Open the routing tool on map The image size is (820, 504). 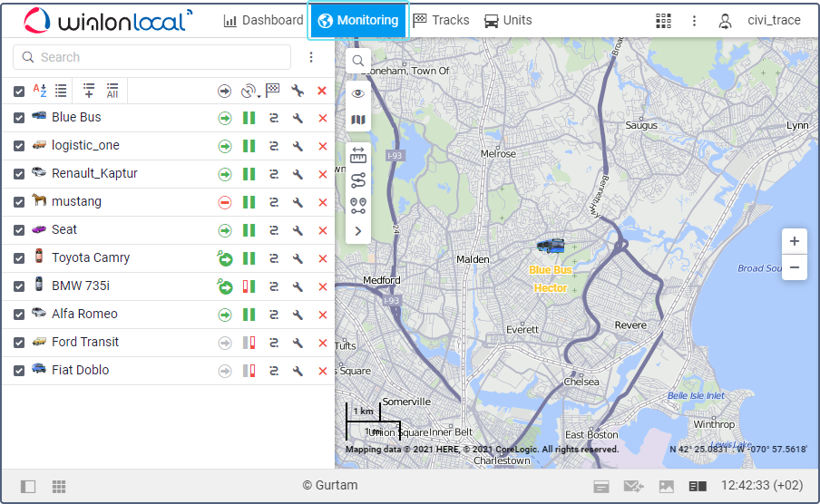coord(358,180)
